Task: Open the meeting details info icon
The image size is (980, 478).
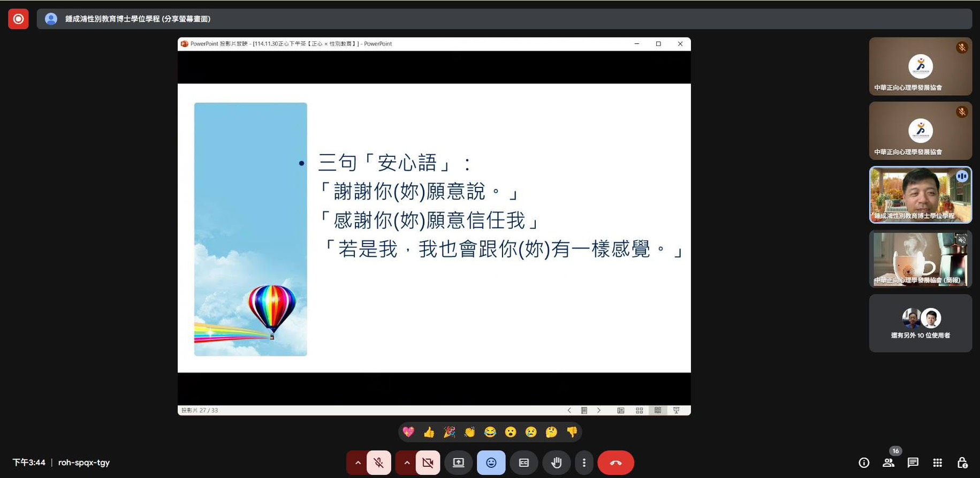Action: 863,462
